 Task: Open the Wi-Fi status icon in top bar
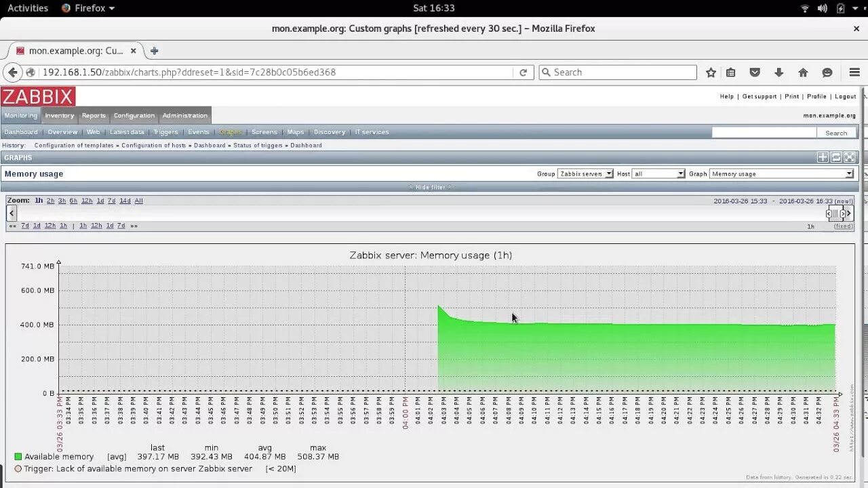pos(805,8)
